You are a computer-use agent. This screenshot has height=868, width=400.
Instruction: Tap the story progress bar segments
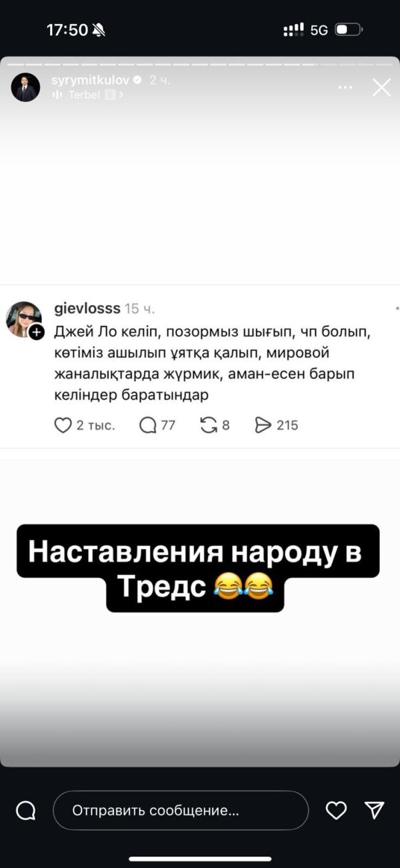pos(200,65)
